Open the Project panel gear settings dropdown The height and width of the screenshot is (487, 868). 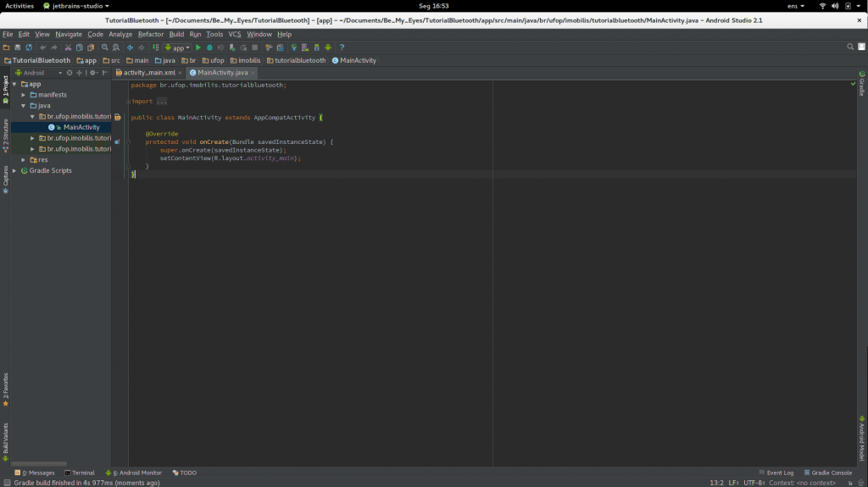pos(93,73)
